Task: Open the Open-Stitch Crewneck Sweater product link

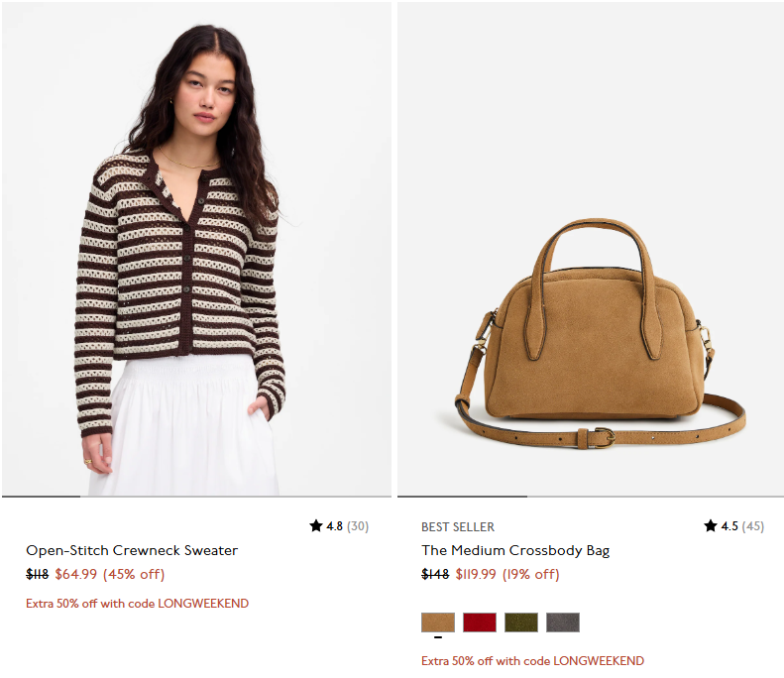Action: 132,550
